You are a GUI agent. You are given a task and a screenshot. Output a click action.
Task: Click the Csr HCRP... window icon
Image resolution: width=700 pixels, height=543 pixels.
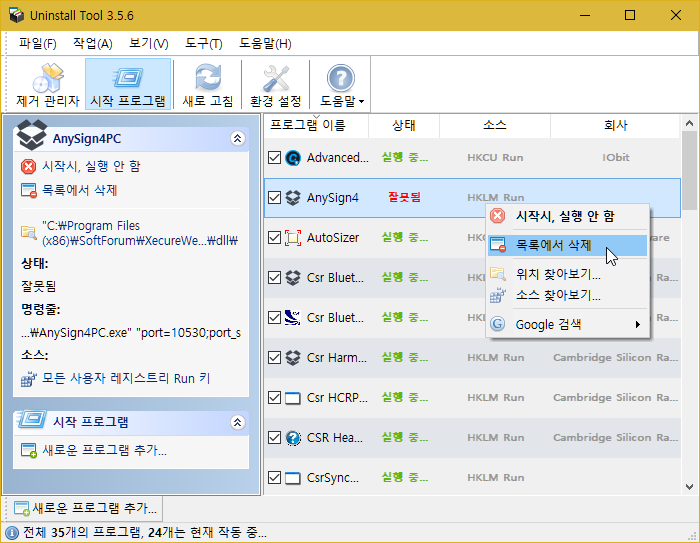293,397
